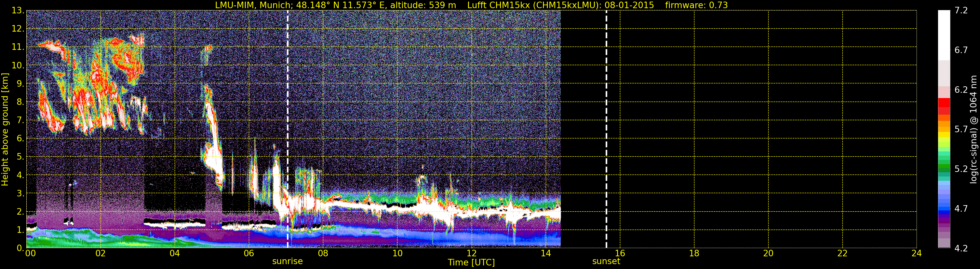Click colorbar tick value 4.2
Screen dimensions: 980x269
pos(961,248)
